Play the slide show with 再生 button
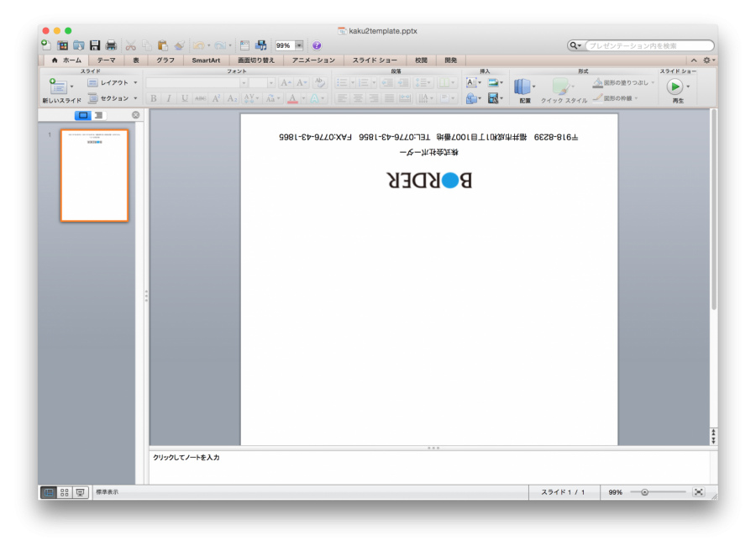The width and height of the screenshot is (756, 551). 675,87
